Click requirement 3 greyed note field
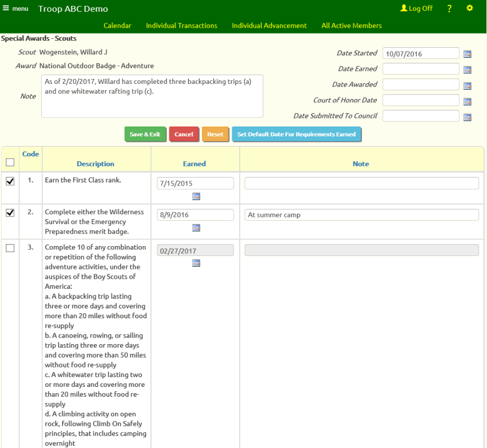This screenshot has height=448, width=487. point(361,250)
